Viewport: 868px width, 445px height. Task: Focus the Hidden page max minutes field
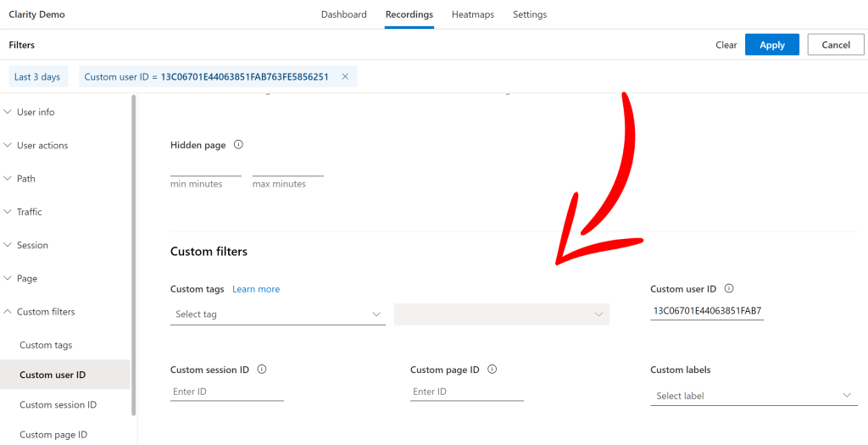[x=288, y=169]
